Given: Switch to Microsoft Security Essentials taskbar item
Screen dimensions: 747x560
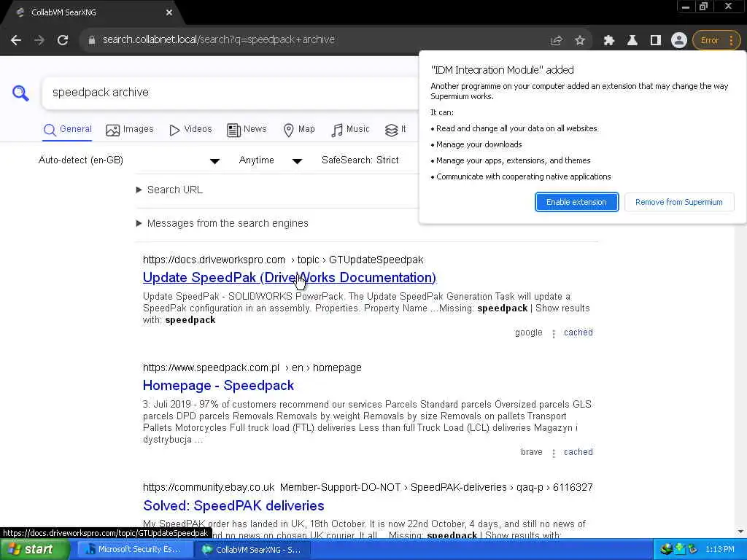Looking at the screenshot, I should (x=133, y=550).
